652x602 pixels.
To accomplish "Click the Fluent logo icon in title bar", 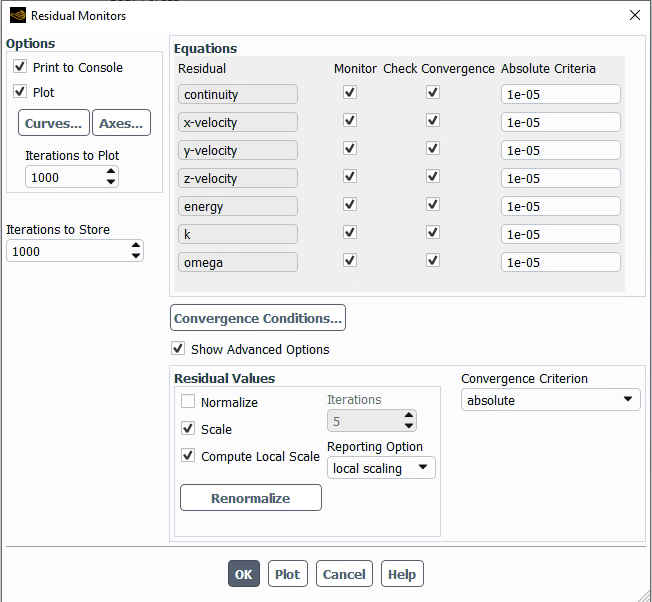I will 17,16.
